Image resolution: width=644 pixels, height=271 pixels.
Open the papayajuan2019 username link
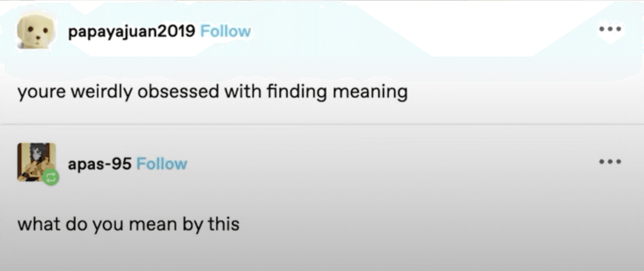click(x=131, y=31)
